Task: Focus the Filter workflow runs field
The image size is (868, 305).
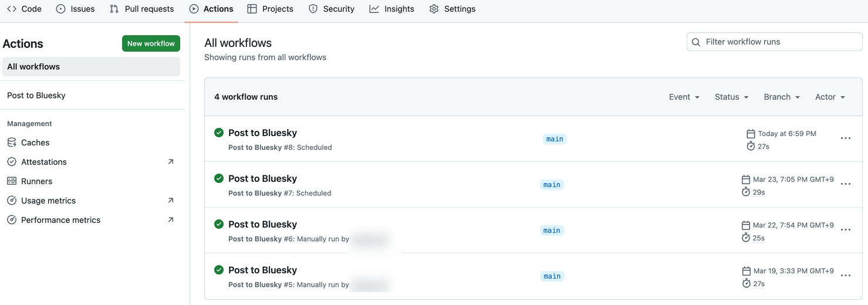Action: (774, 42)
